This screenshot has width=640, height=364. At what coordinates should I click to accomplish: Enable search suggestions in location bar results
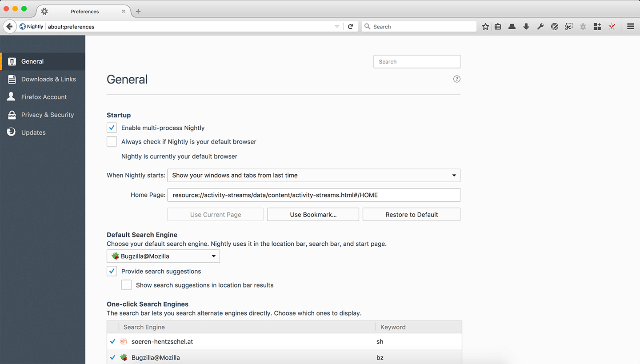[126, 285]
